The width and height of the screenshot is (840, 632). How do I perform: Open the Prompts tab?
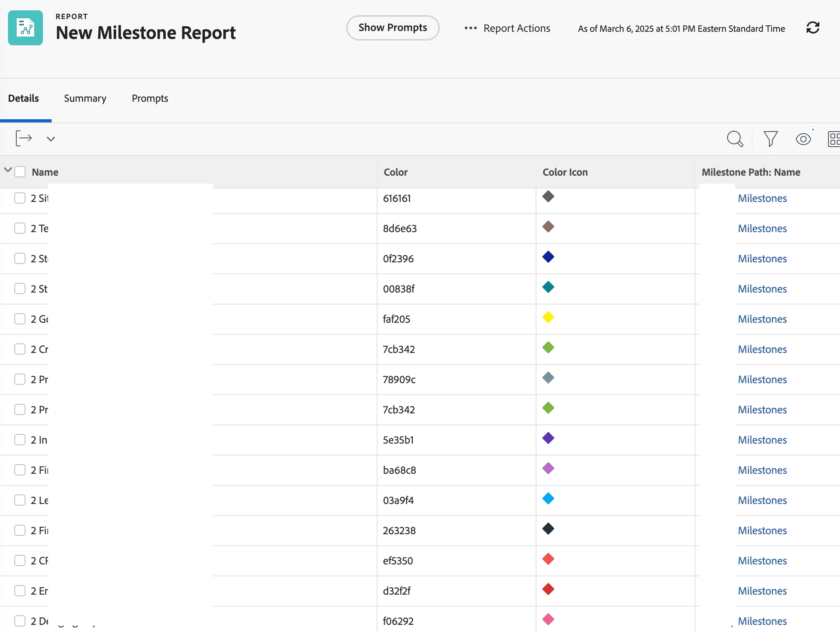point(150,98)
